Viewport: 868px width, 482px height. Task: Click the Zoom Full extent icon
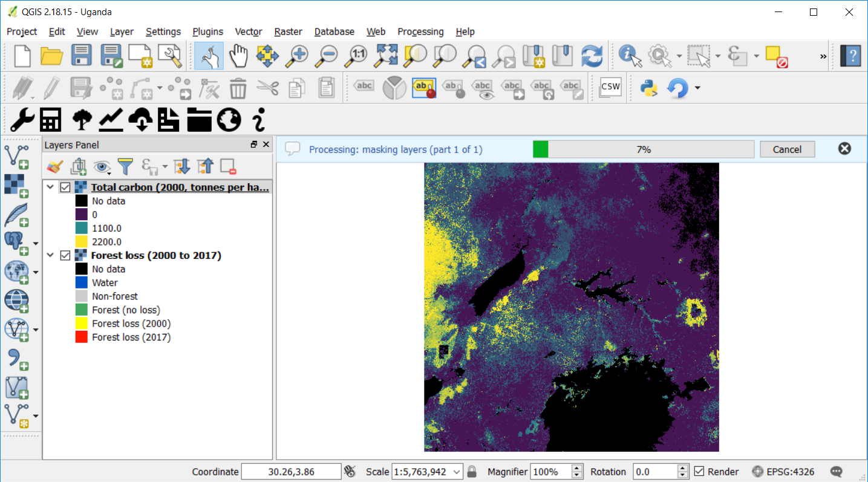click(385, 56)
